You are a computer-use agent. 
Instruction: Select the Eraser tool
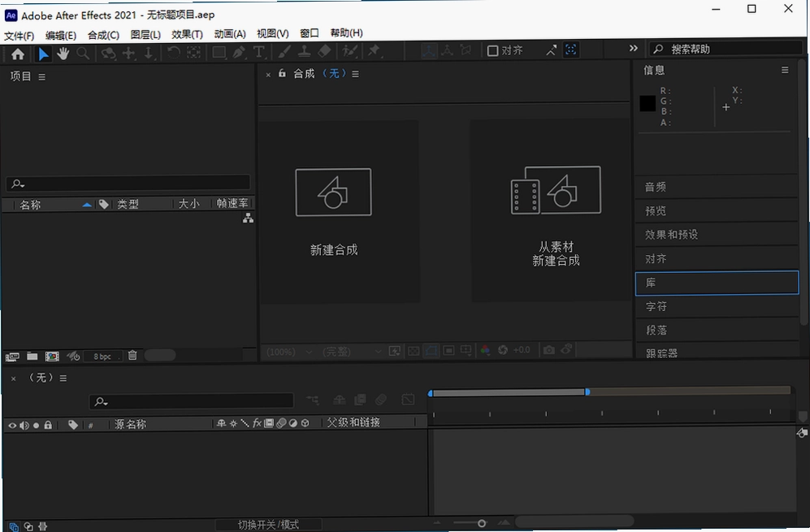point(324,50)
